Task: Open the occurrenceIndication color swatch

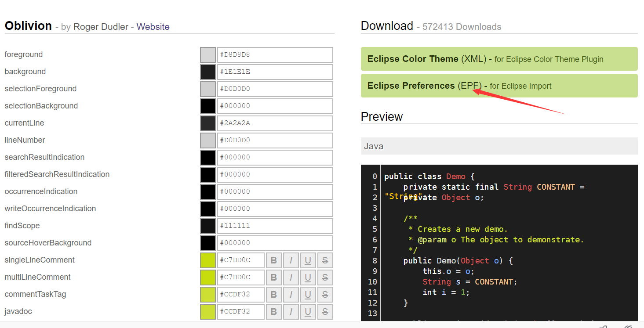Action: (x=208, y=192)
